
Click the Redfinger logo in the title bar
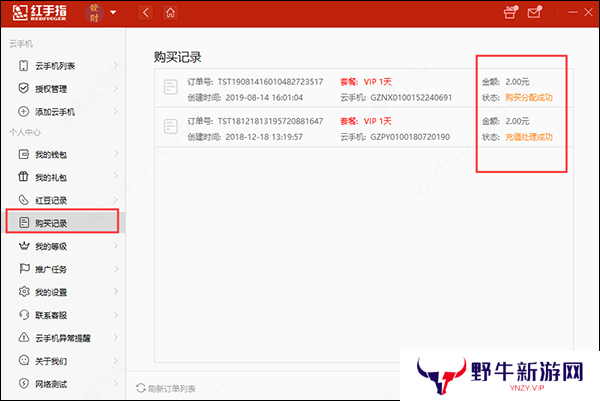pos(39,13)
